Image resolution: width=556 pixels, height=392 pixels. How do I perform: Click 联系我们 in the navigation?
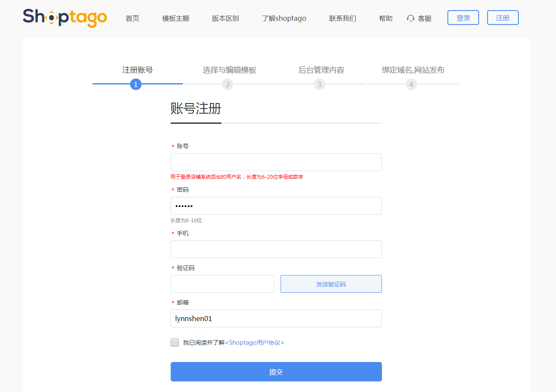click(342, 18)
